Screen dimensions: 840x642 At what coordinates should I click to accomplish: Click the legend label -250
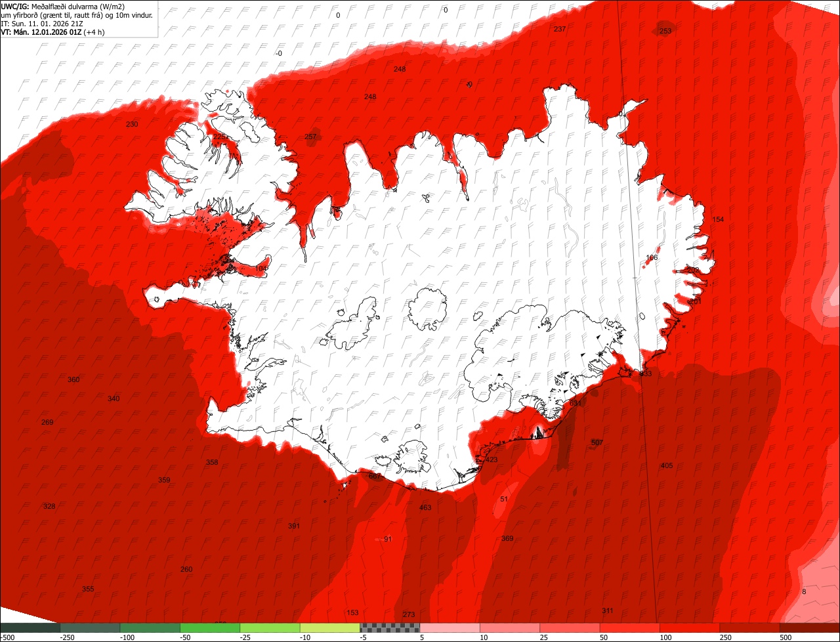67,637
